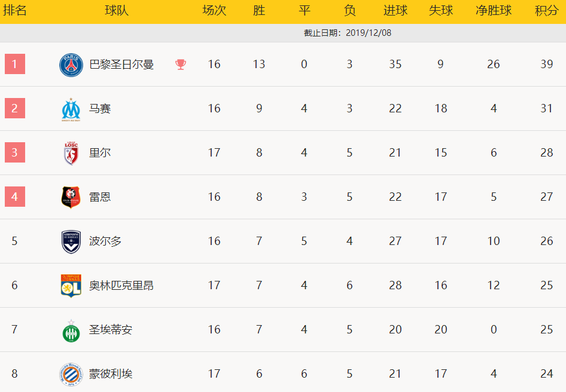Click the 排名 column header

click(x=15, y=11)
